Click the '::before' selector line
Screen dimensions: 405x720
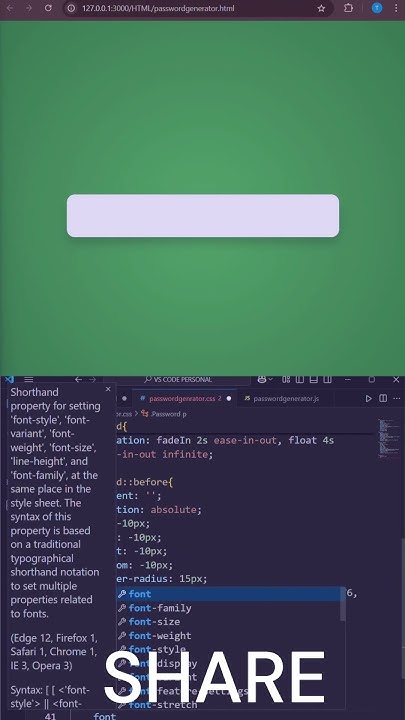coord(144,482)
